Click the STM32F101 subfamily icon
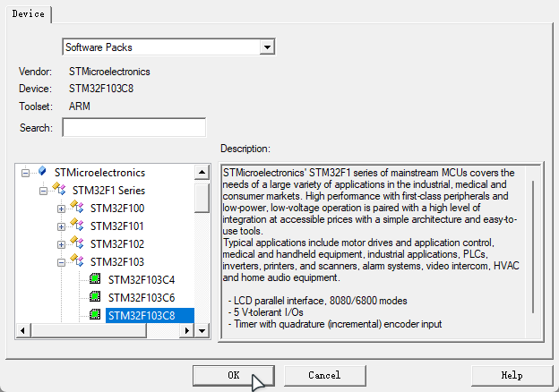This screenshot has width=559, height=392. point(77,225)
